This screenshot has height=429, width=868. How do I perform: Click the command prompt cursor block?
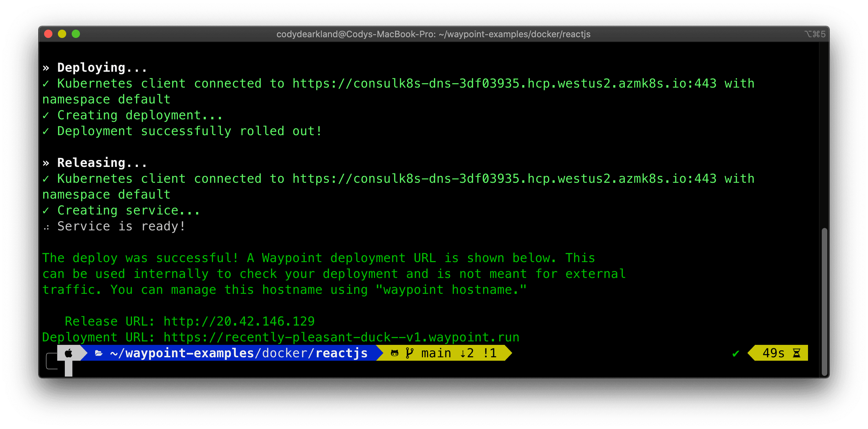tap(69, 369)
